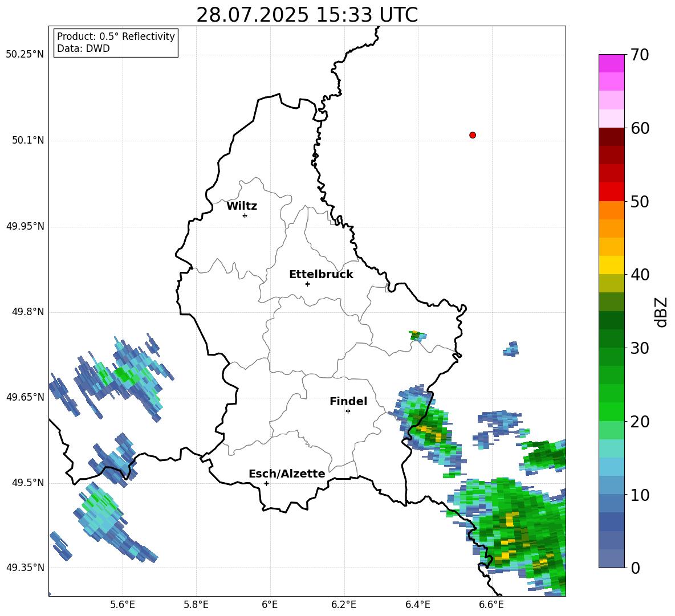Click the Findel city label
This screenshot has width=675, height=616.
pos(348,401)
